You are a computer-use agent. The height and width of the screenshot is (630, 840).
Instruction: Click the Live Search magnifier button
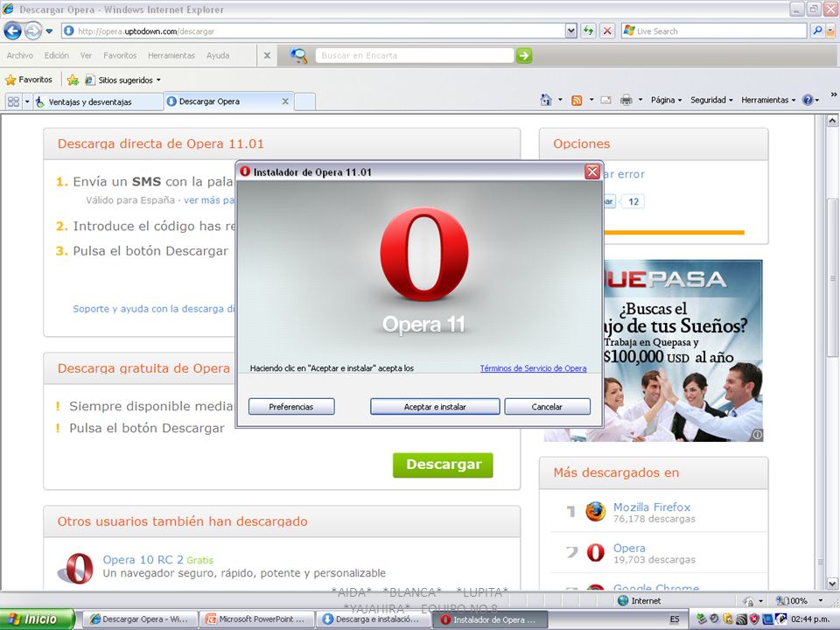(817, 31)
